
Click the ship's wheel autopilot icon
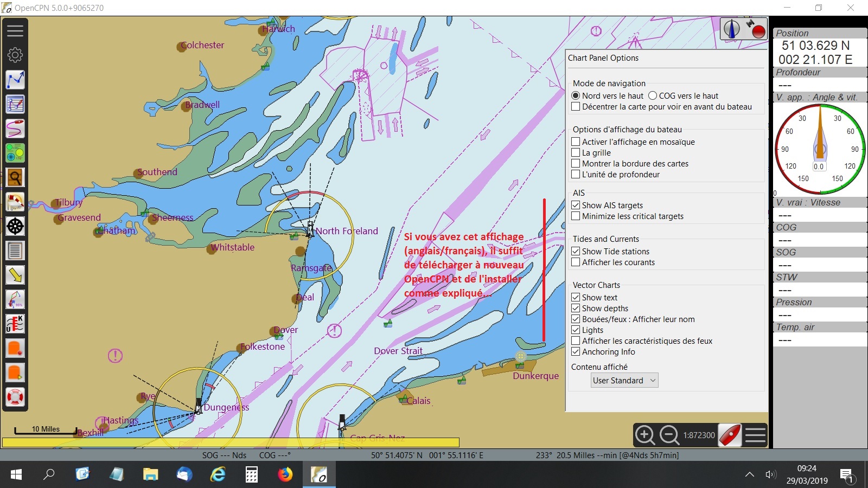point(15,226)
